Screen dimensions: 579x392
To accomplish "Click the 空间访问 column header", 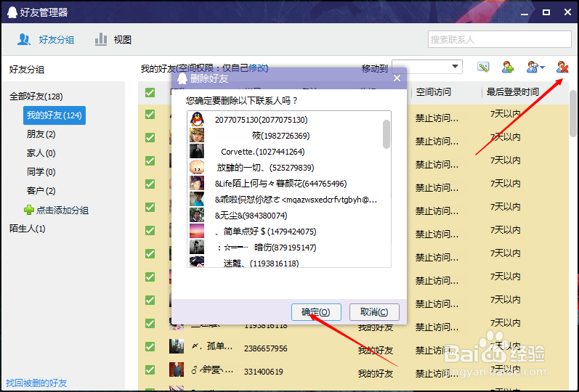I will (433, 92).
